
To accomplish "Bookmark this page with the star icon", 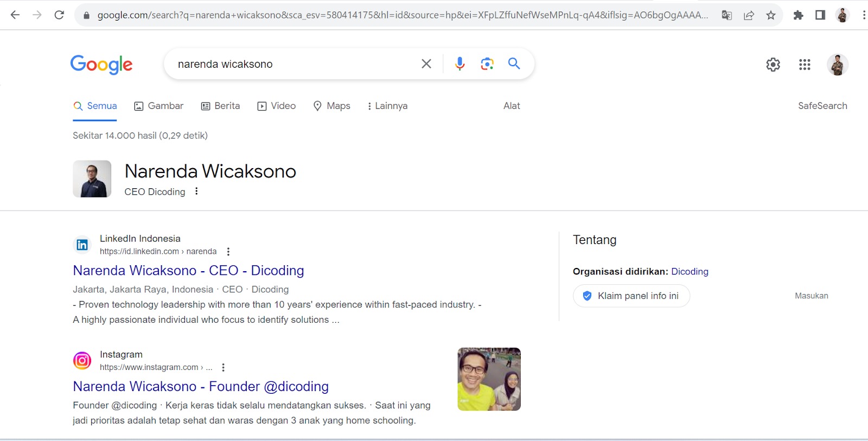I will [771, 15].
